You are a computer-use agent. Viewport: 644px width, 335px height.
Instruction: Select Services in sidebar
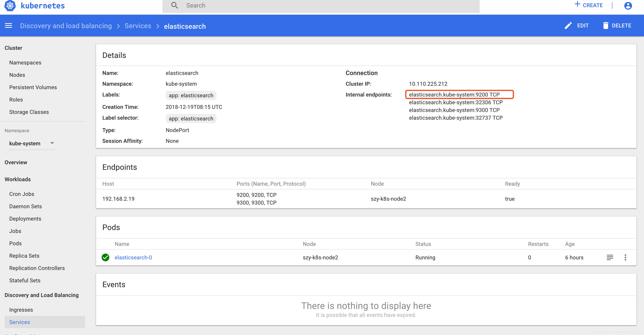point(45,322)
